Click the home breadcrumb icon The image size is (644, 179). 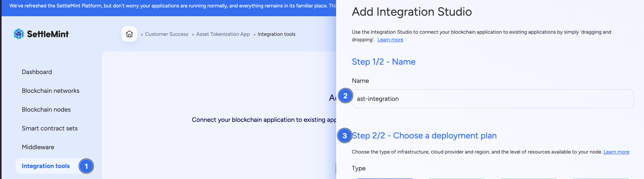pyautogui.click(x=129, y=34)
